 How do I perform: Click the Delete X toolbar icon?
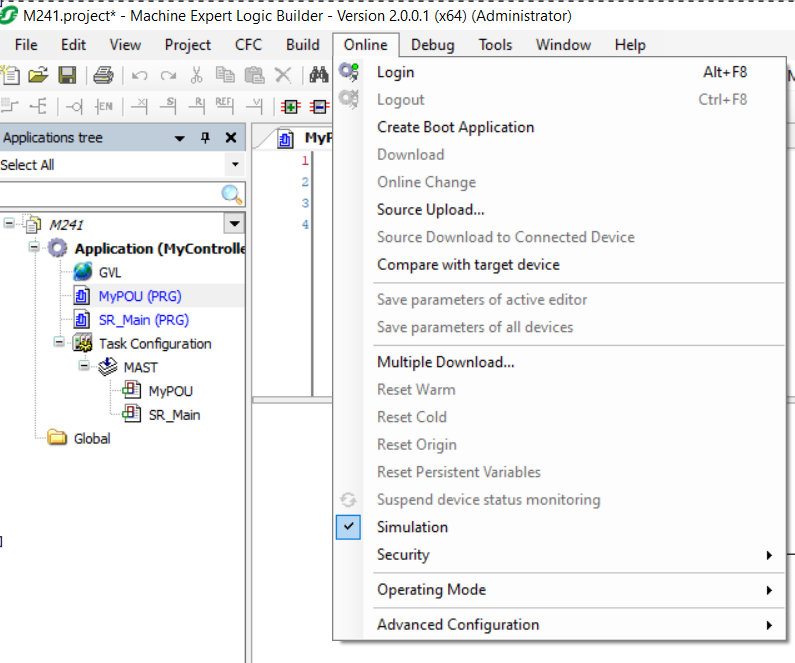click(283, 75)
